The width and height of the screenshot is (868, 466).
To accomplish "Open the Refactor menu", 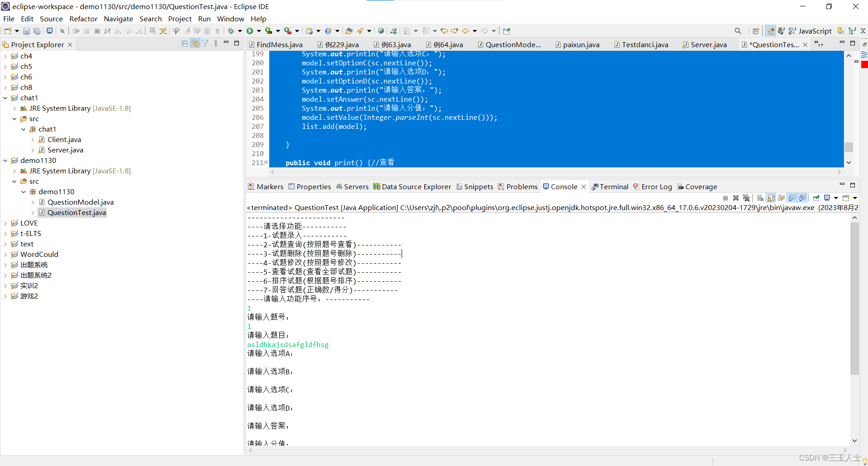I will point(83,19).
